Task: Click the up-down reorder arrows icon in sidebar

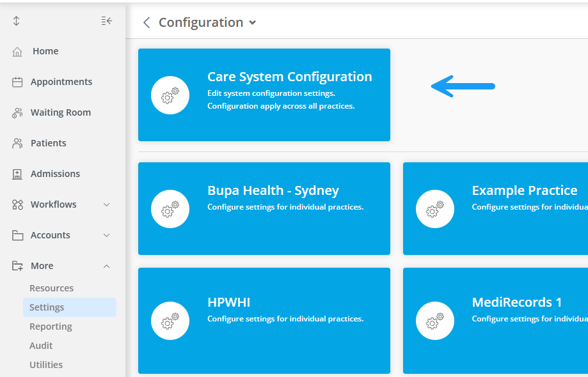Action: [x=16, y=21]
